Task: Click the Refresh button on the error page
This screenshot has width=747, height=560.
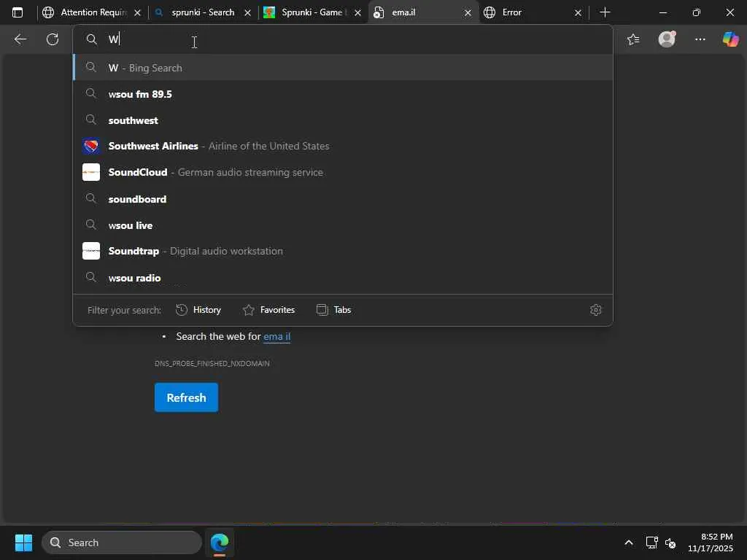Action: [x=186, y=397]
